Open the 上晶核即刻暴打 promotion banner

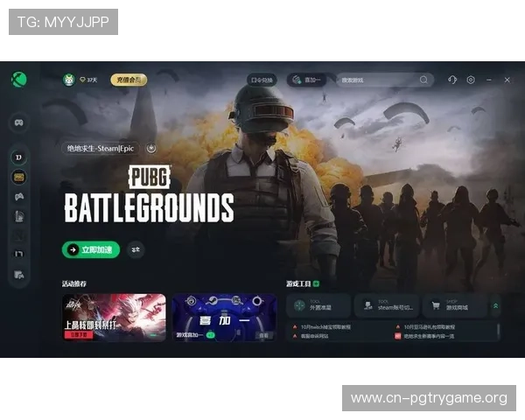tap(114, 317)
